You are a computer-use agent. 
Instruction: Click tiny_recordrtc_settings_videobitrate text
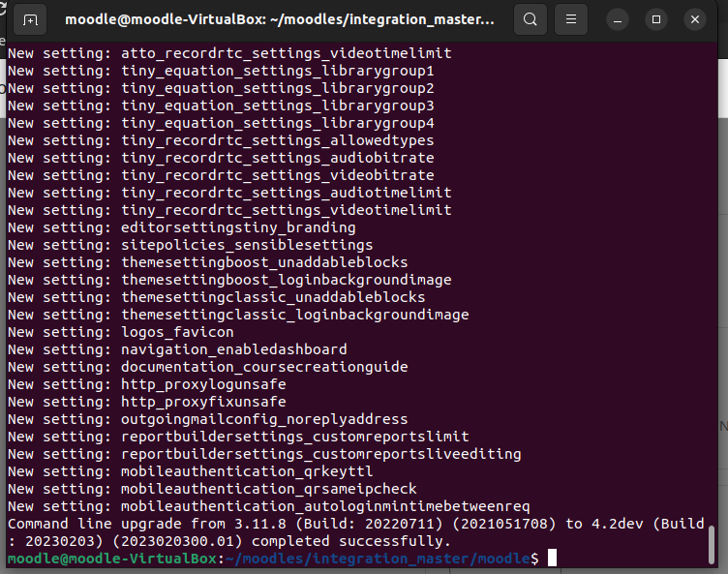277,175
